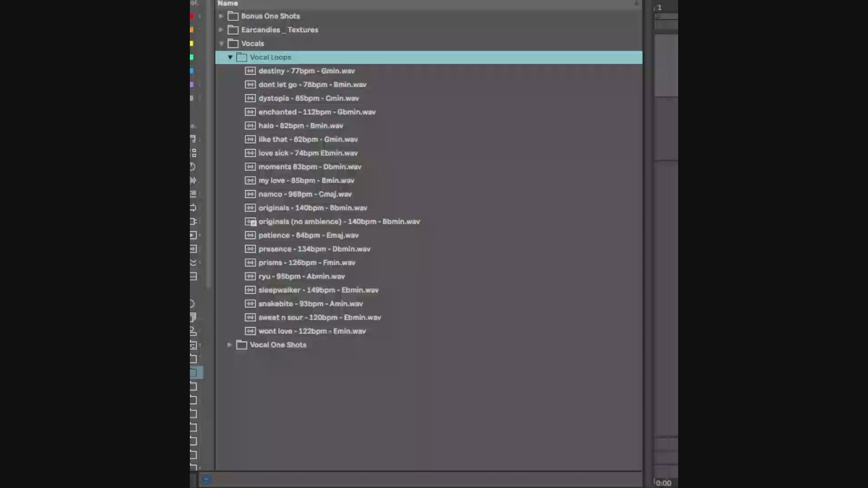Toggle the browser preview headphone button
This screenshot has width=868, height=488.
(207, 480)
